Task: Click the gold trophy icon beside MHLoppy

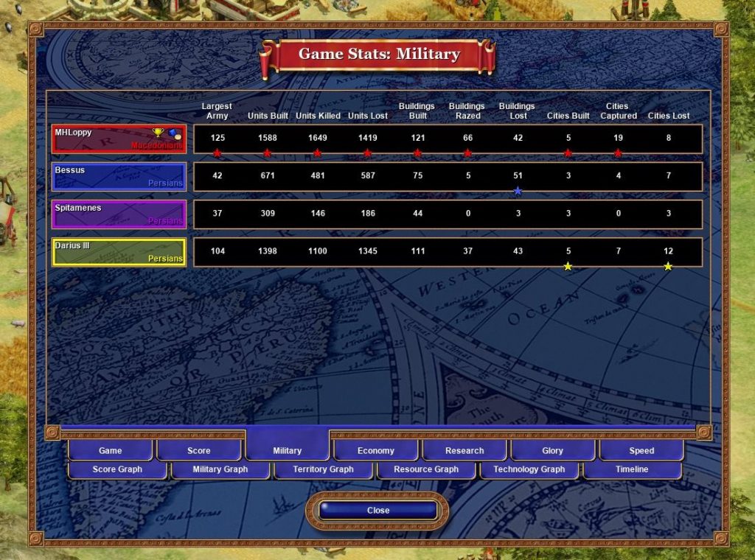Action: pos(158,132)
